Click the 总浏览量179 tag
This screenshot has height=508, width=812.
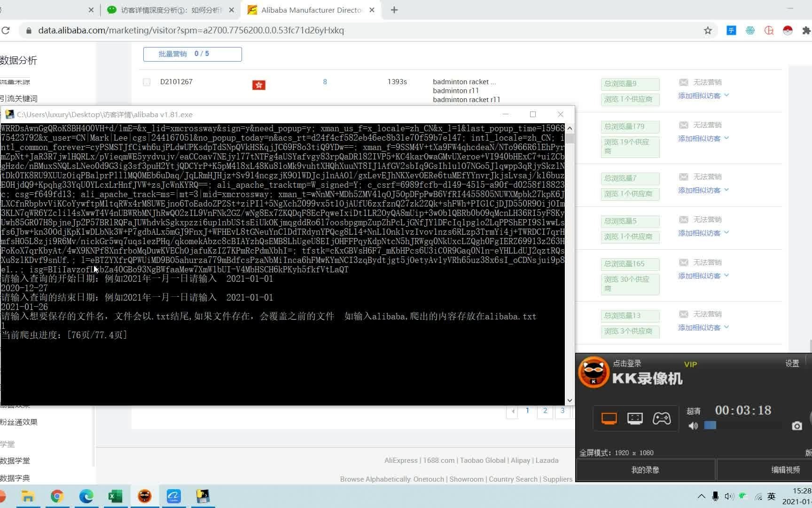tap(630, 127)
